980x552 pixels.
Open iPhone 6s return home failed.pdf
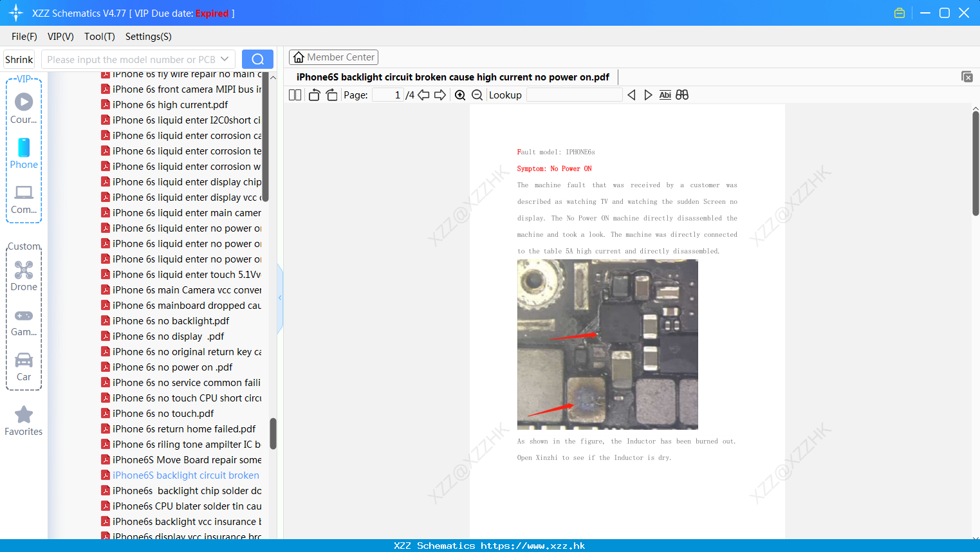coord(183,429)
